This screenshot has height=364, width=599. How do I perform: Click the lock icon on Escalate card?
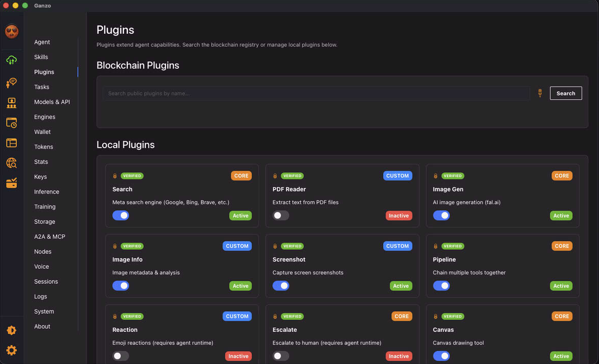coord(275,316)
